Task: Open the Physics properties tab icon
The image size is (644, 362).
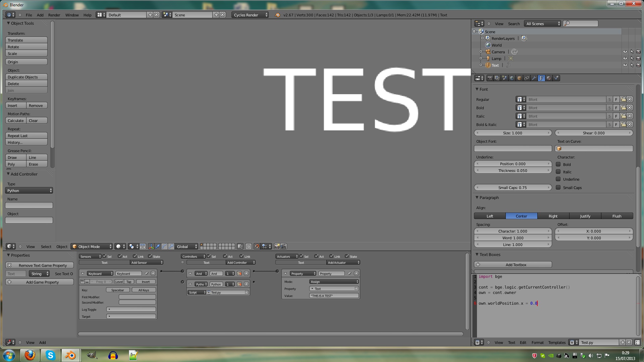Action: point(556,78)
